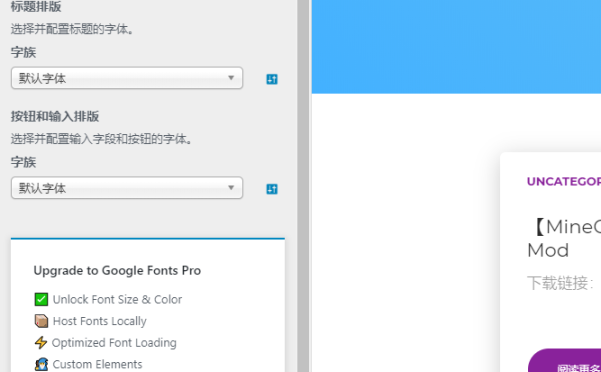Click the green checkmark icon for Unlock Font Size
Image resolution: width=601 pixels, height=372 pixels.
(x=41, y=299)
